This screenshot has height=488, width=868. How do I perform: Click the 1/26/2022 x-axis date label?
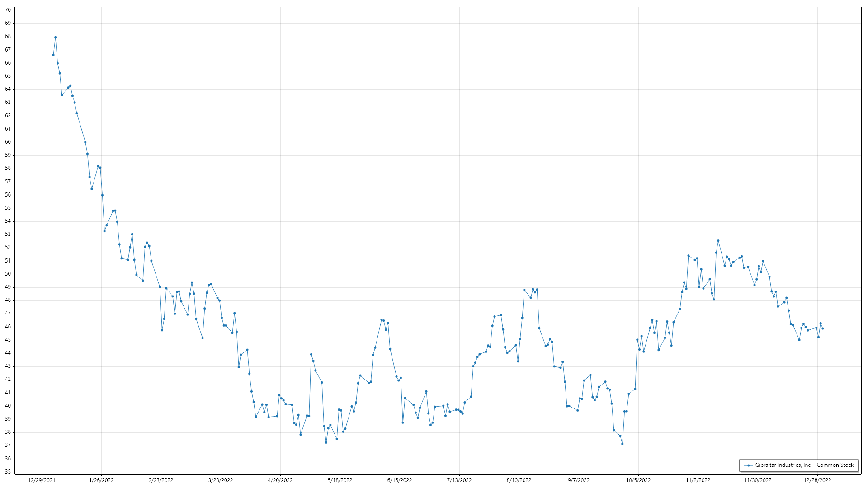click(x=101, y=480)
